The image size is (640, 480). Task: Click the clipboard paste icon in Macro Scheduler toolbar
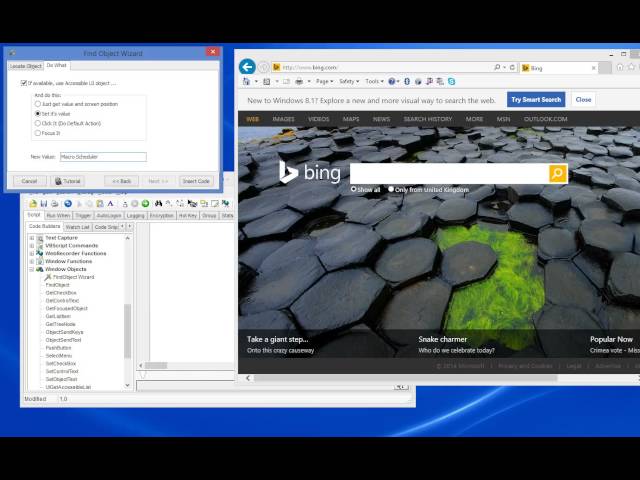coord(100,203)
